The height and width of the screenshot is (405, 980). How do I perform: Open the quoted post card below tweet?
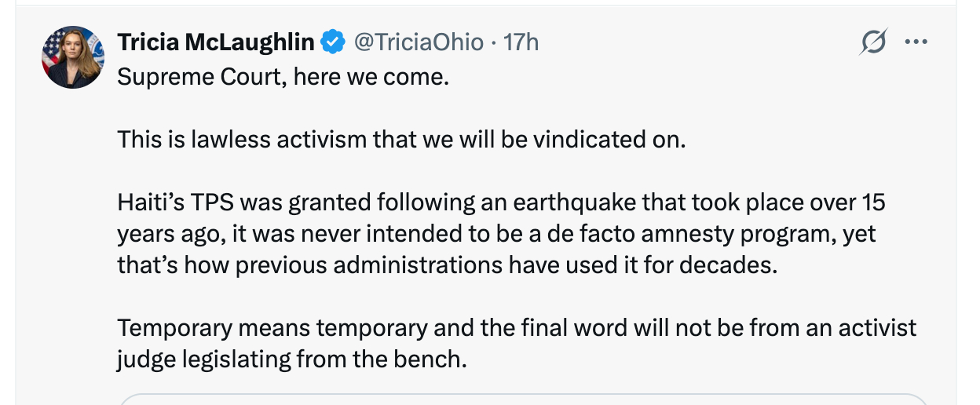pos(524,399)
